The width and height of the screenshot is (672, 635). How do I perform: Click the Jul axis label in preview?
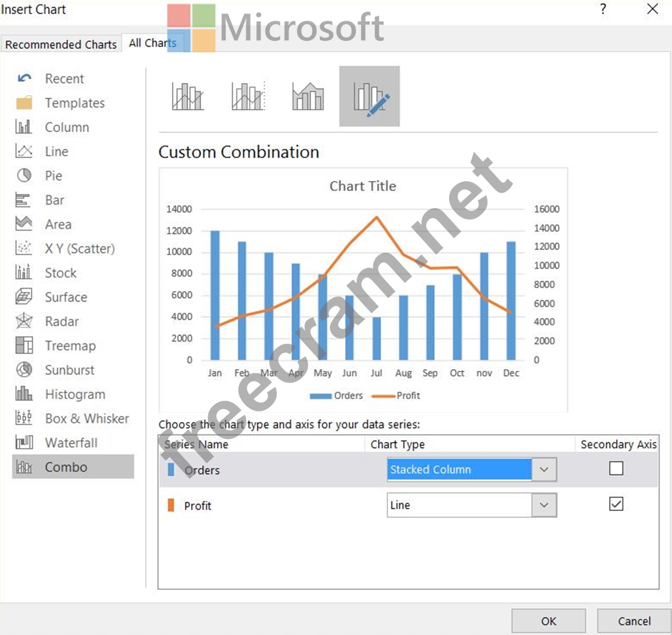pos(376,373)
